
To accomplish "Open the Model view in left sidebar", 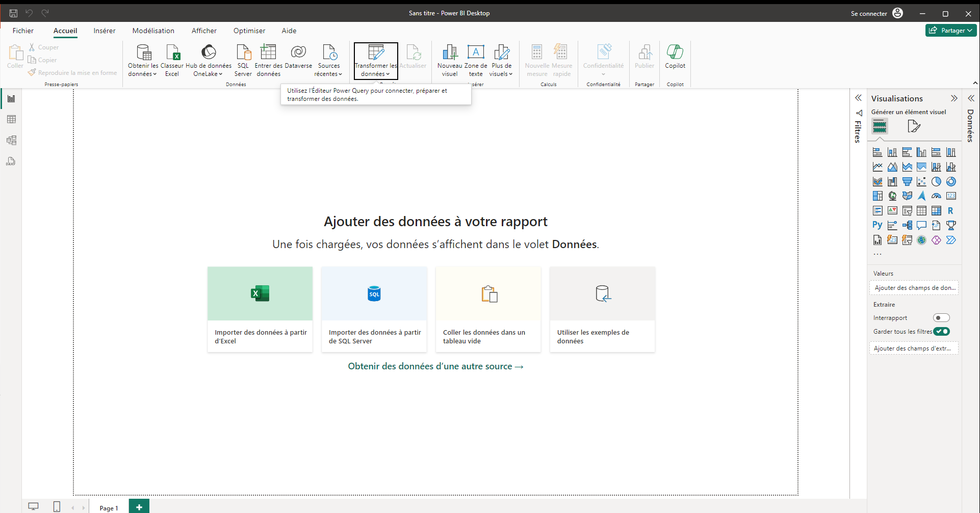I will pyautogui.click(x=11, y=140).
